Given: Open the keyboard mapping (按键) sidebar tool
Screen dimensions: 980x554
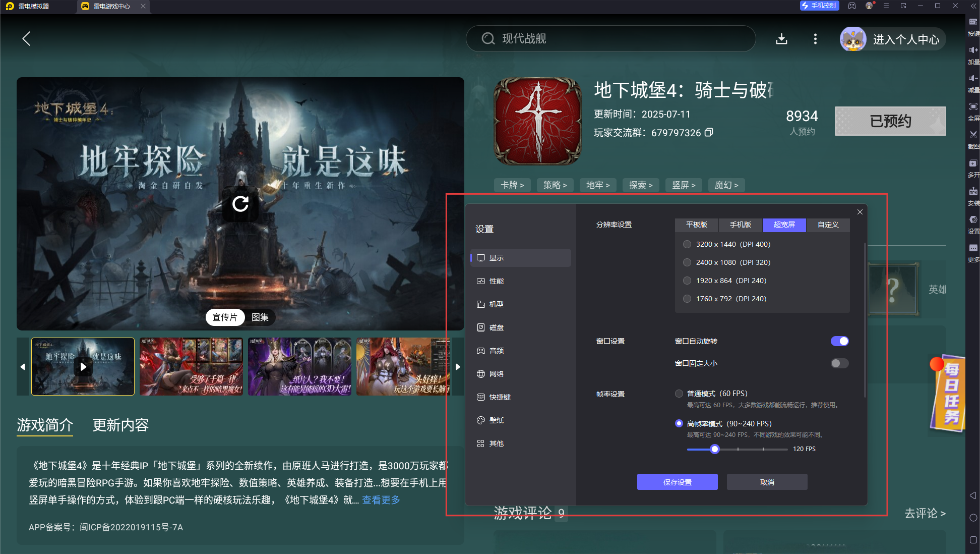Looking at the screenshot, I should (973, 26).
